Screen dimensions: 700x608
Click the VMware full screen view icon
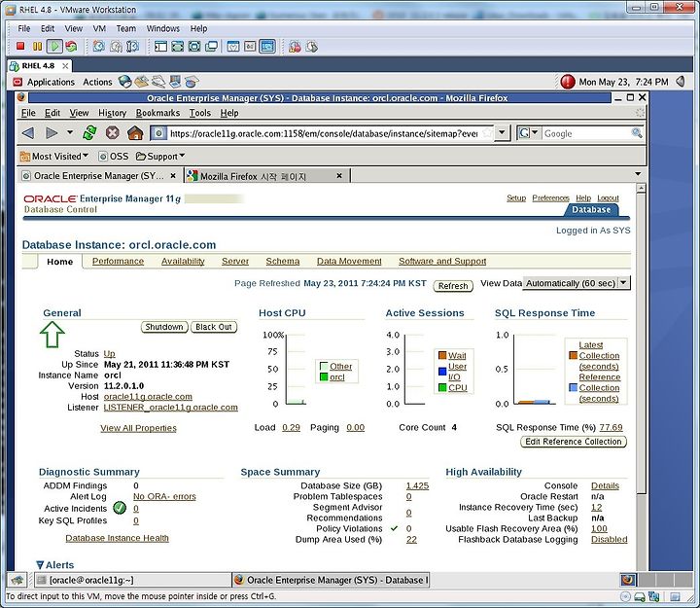click(x=194, y=46)
